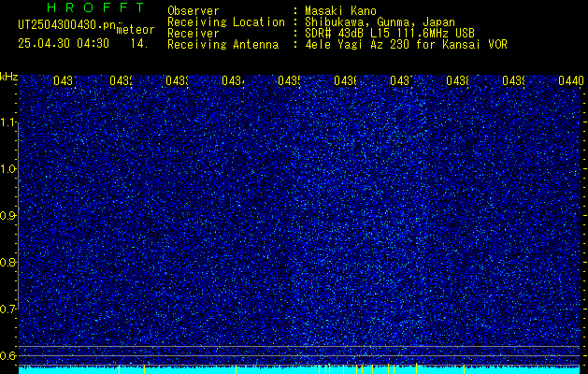
Task: Select the file name UT2504300430.pn
Action: [67, 24]
